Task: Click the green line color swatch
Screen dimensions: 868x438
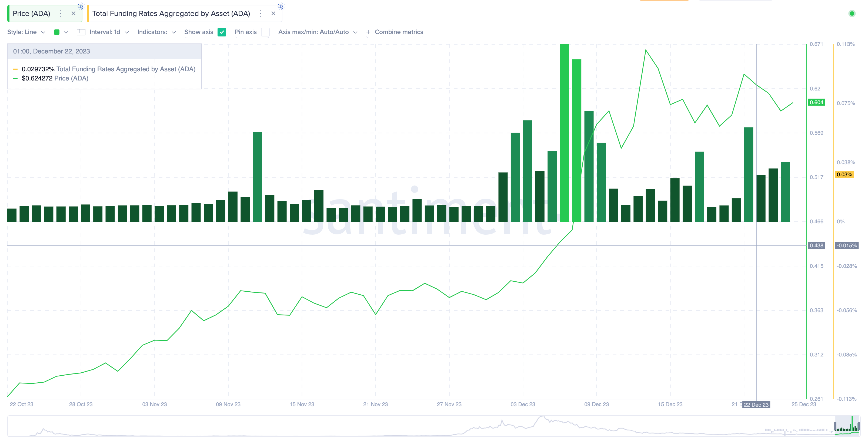Action: click(56, 32)
